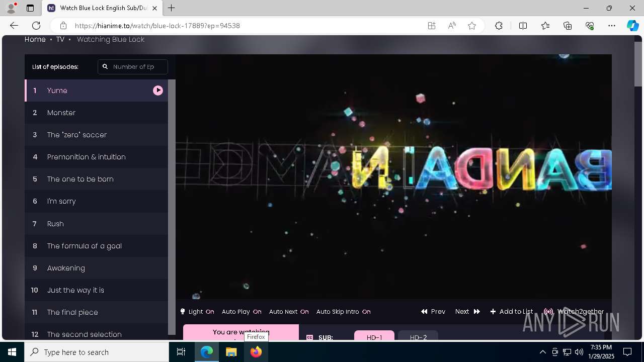Viewport: 644px width, 362px height.
Task: Select episode 10 Just the way it is
Action: pos(96,290)
